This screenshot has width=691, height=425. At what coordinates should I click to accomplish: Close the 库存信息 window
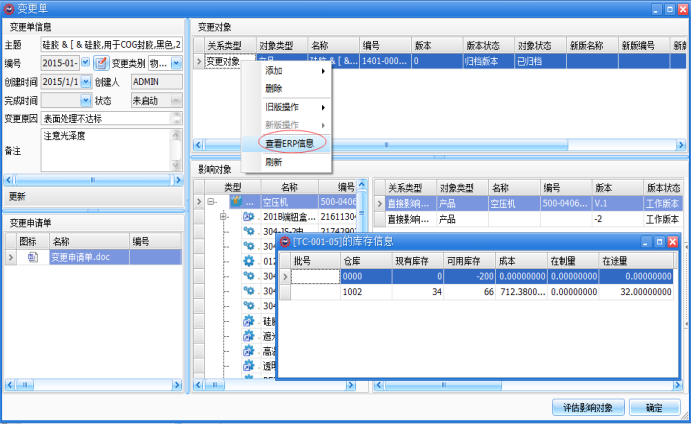pos(672,242)
